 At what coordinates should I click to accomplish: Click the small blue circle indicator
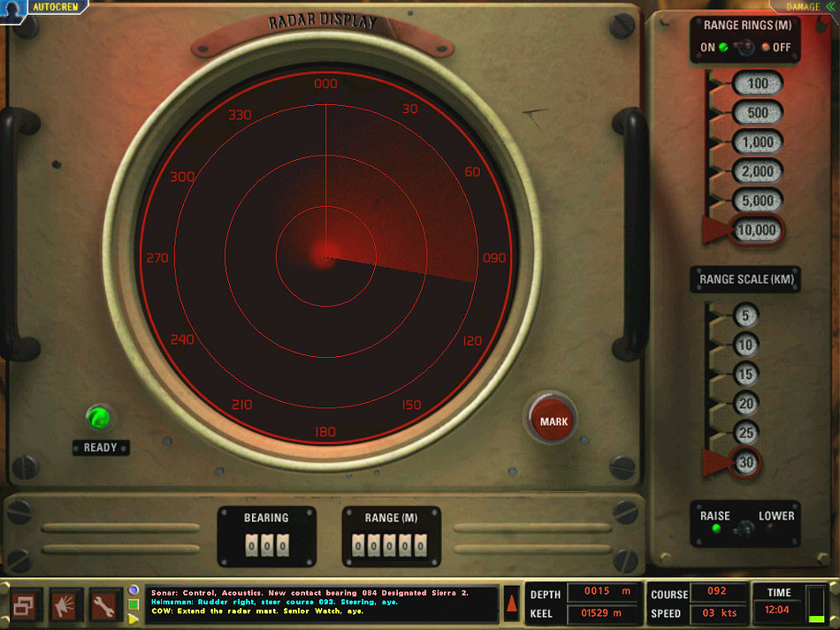coord(134,590)
